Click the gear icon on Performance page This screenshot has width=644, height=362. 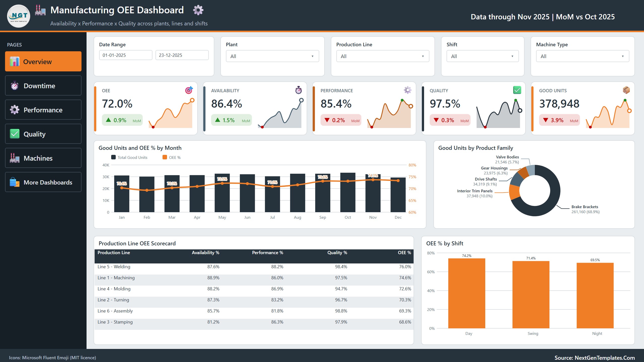[15, 110]
